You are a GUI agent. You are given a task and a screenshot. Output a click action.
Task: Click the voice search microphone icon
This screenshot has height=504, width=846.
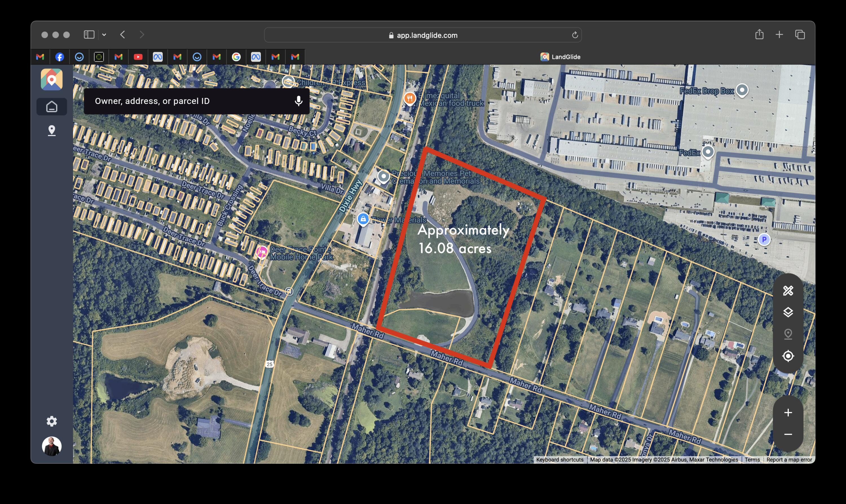298,101
